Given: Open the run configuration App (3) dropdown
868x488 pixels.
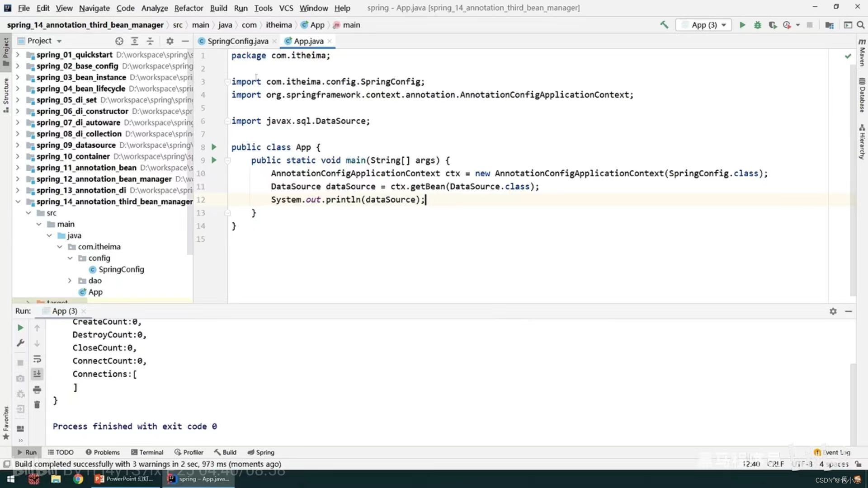Looking at the screenshot, I should click(704, 25).
